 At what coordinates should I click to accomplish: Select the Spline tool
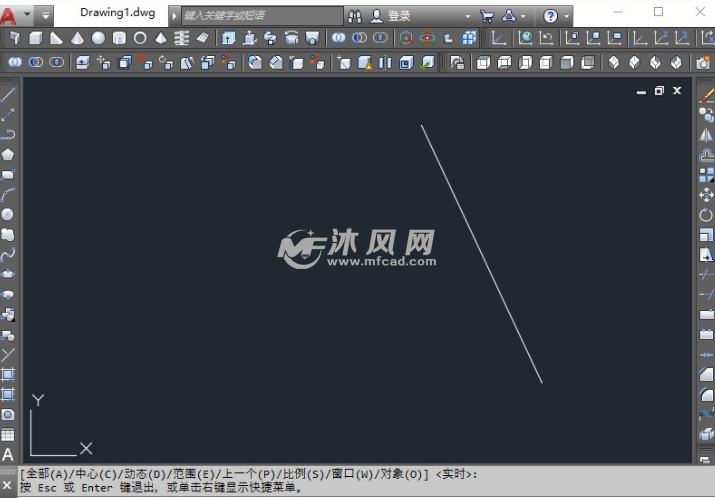[x=8, y=254]
